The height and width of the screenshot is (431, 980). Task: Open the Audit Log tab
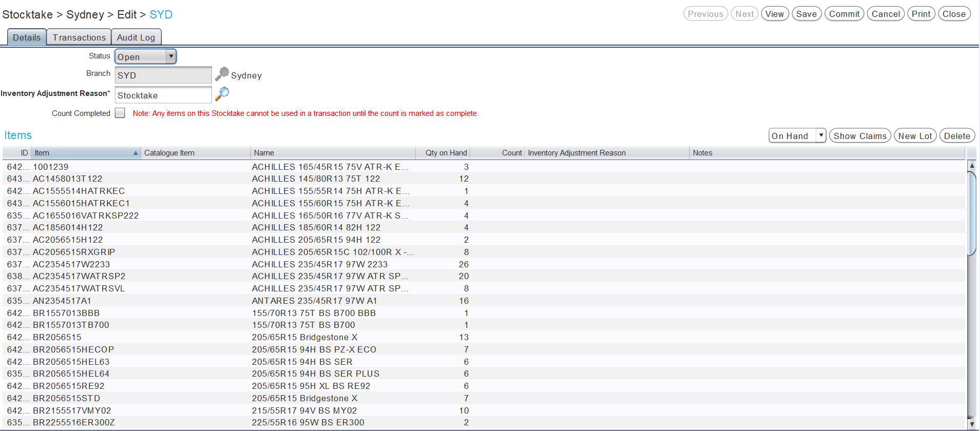pyautogui.click(x=136, y=37)
